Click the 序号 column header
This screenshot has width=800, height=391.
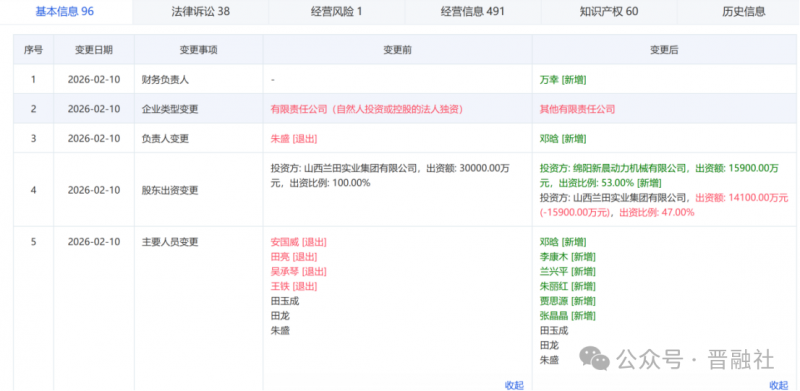coord(33,50)
